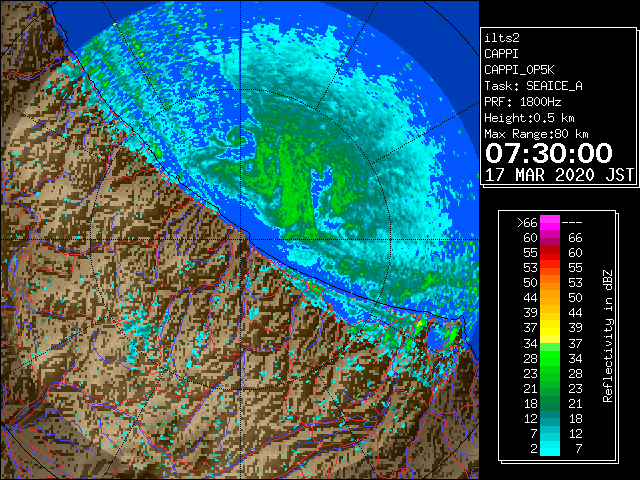Click the 07:30:00 timestamp
The width and height of the screenshot is (640, 480).
[x=549, y=153]
